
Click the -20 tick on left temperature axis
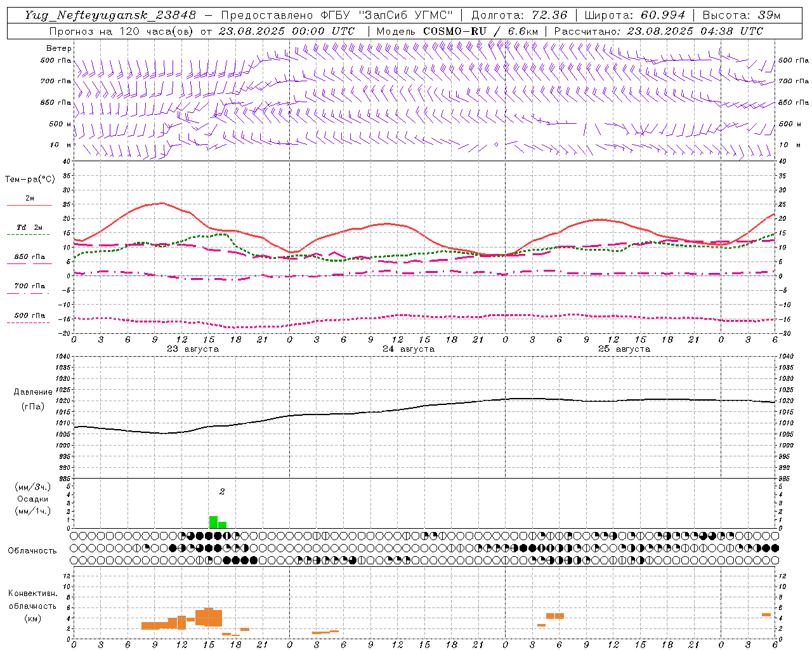[64, 333]
